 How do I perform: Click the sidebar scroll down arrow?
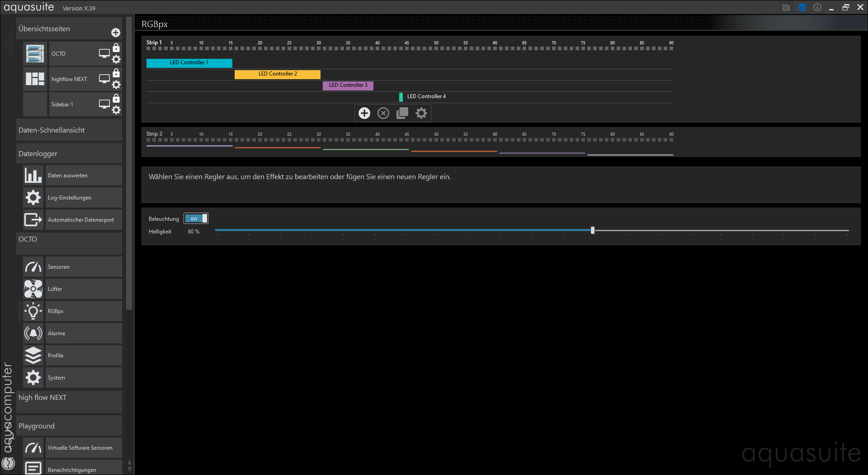[x=130, y=470]
